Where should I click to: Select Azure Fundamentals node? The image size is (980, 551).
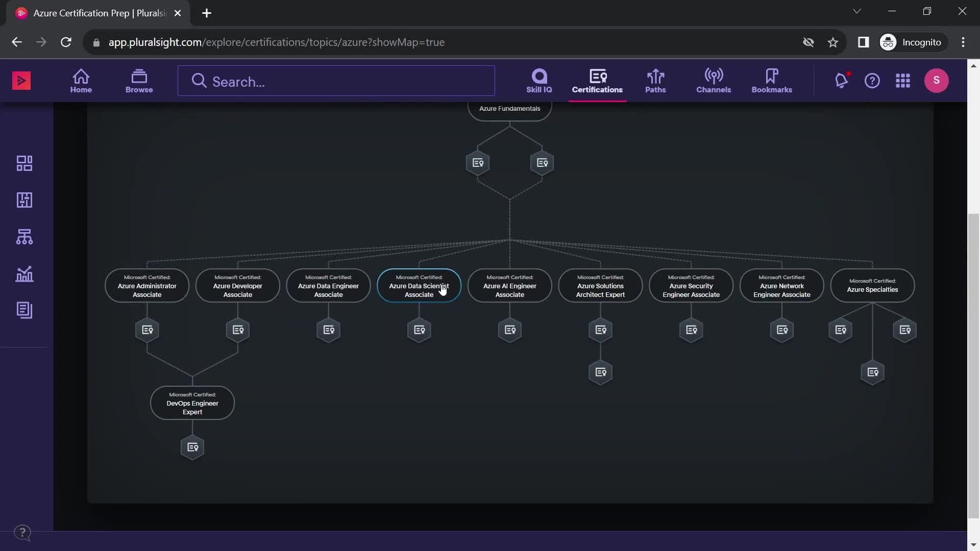tap(509, 110)
